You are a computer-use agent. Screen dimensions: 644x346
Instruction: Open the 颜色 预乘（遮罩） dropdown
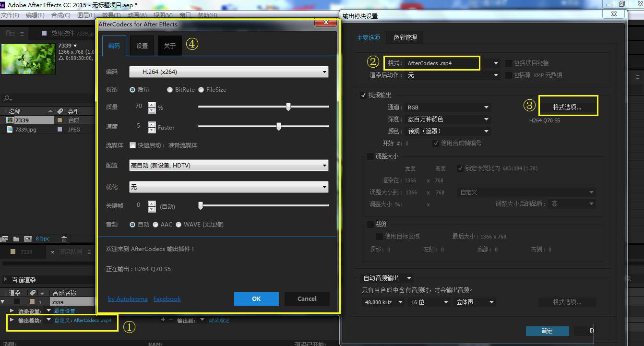tap(448, 131)
